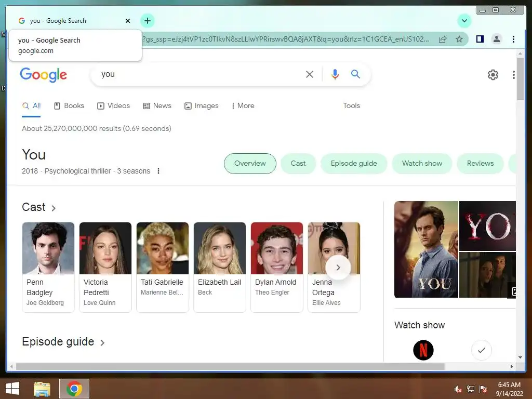
Task: Select the Episode guide chip
Action: pyautogui.click(x=354, y=164)
